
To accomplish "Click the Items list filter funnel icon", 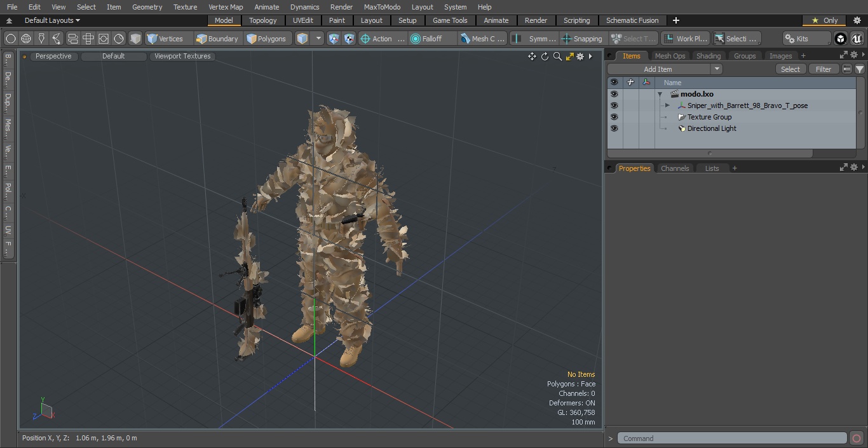I will tap(860, 69).
